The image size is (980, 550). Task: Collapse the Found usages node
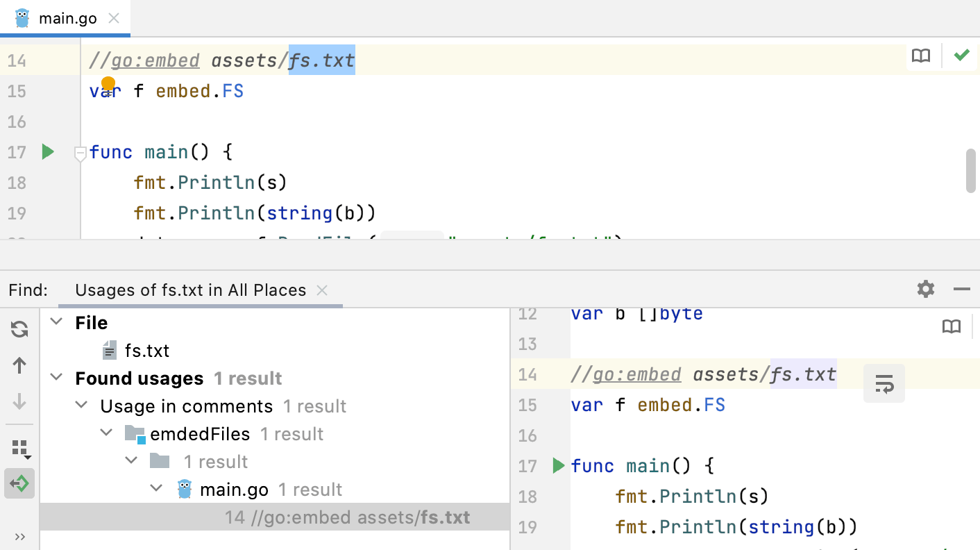tap(56, 378)
